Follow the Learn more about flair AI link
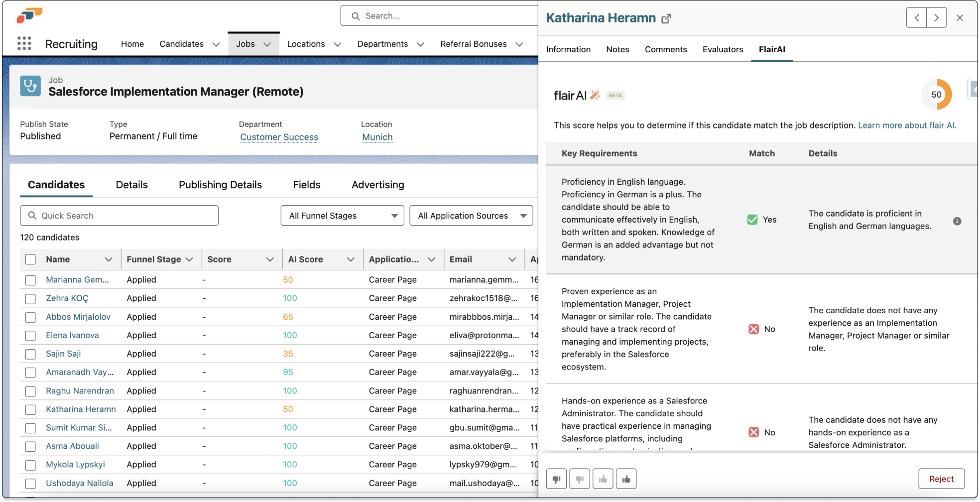 [x=906, y=125]
